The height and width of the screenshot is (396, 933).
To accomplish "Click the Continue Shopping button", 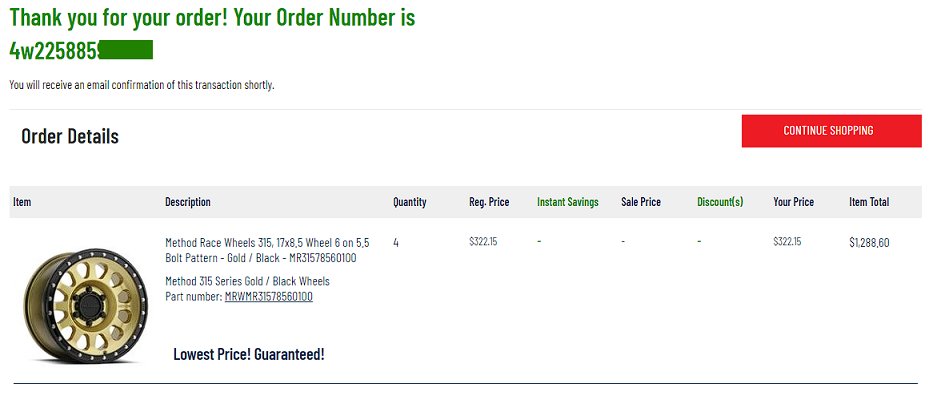I will pos(831,131).
